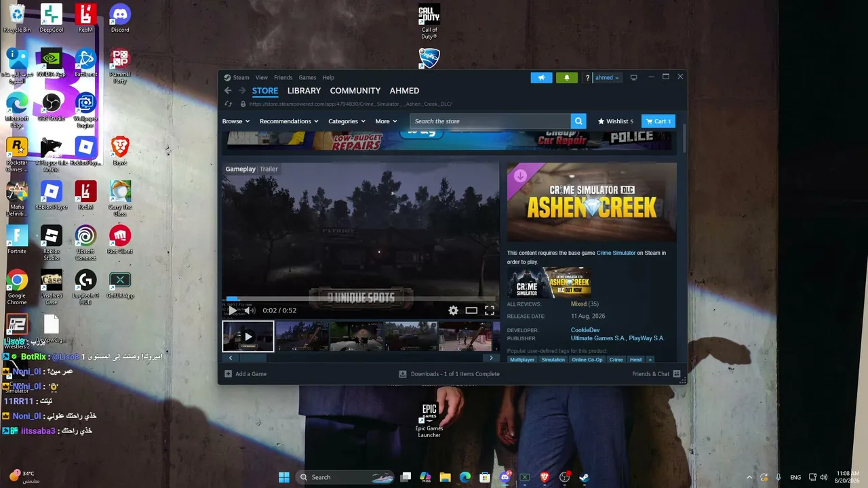Image resolution: width=868 pixels, height=488 pixels.
Task: Go back with Steam's back arrow
Action: (228, 91)
